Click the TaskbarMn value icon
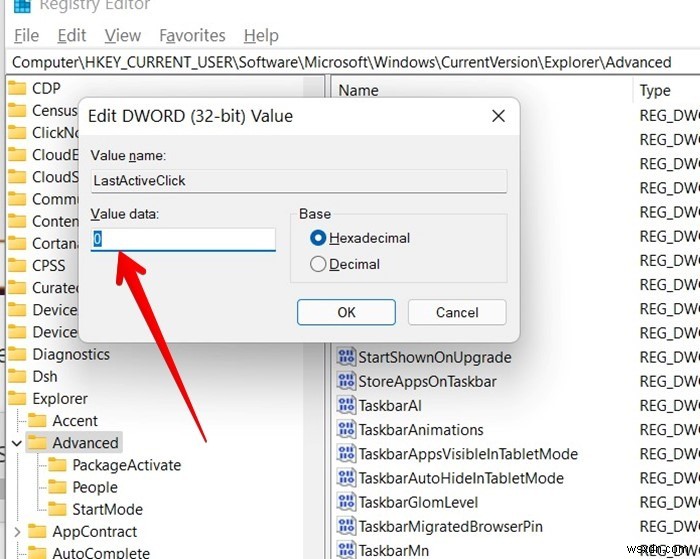The height and width of the screenshot is (559, 700). [x=346, y=550]
